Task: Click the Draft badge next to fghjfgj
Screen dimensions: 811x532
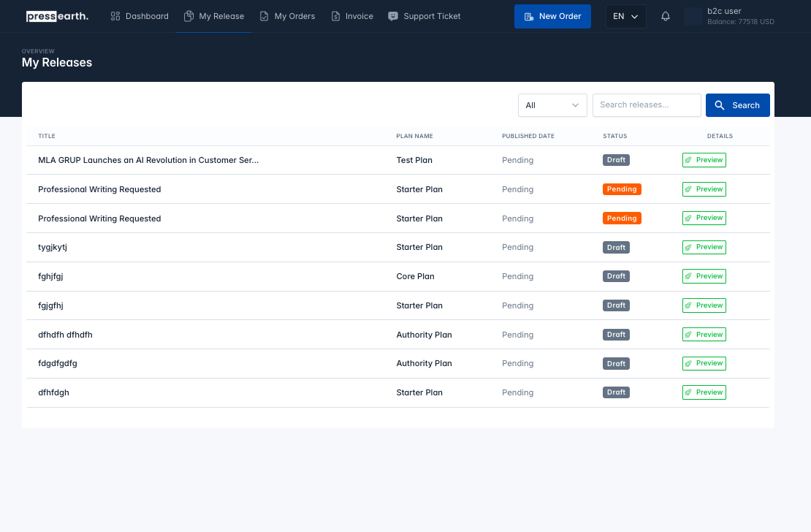Action: pos(616,276)
